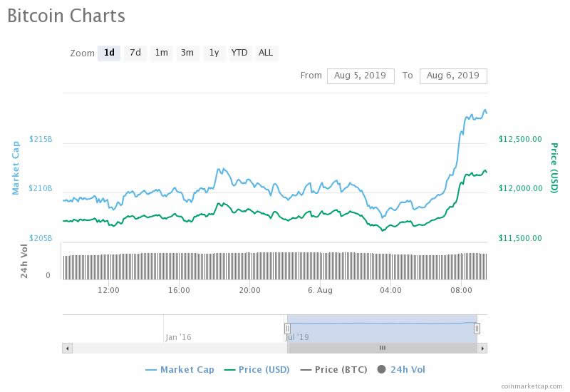Select the 1d zoom range
Viewport: 570px width, 392px height.
109,53
